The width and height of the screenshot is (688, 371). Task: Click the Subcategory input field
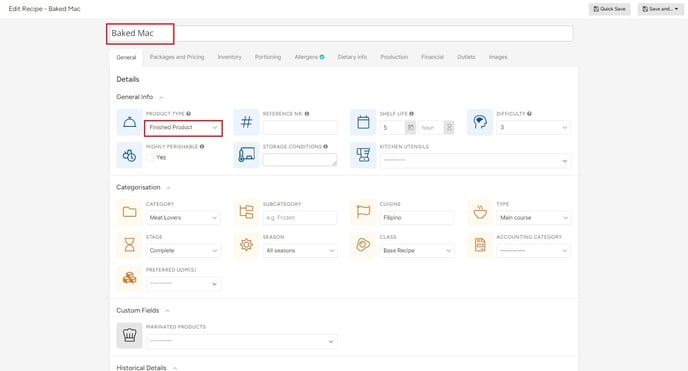300,218
